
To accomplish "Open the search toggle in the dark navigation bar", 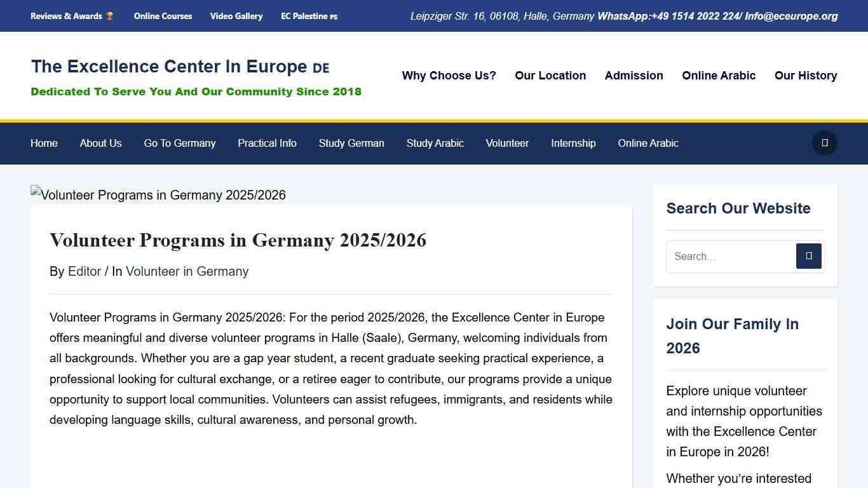I will pos(824,143).
